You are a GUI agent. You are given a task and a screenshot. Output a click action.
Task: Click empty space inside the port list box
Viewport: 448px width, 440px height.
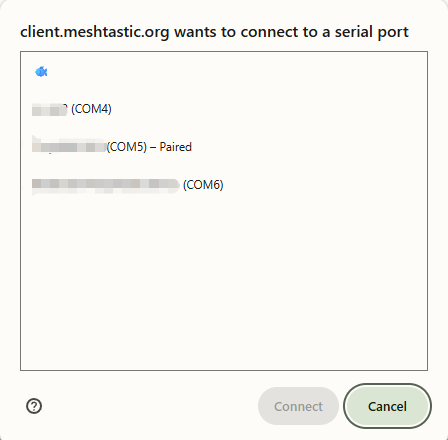(x=224, y=283)
